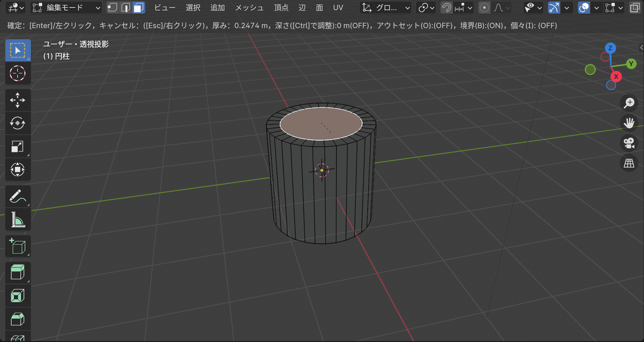The image size is (644, 342).
Task: Toggle viewport overlays display
Action: [x=584, y=8]
